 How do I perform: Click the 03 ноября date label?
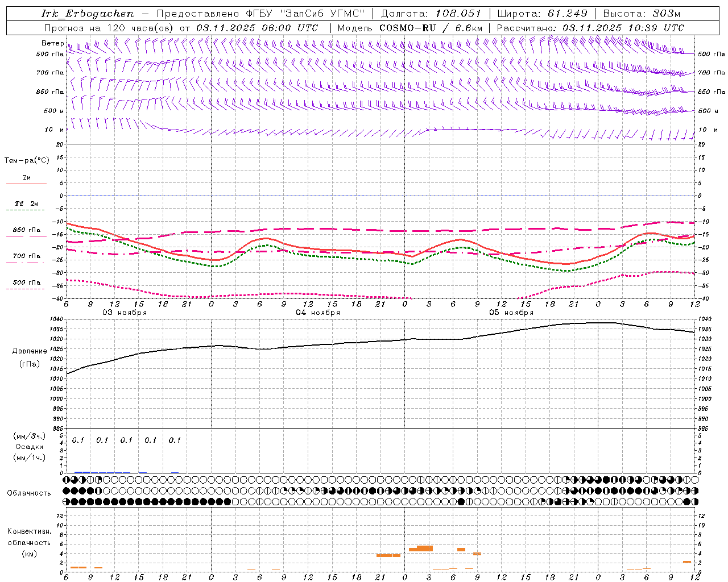pyautogui.click(x=125, y=313)
